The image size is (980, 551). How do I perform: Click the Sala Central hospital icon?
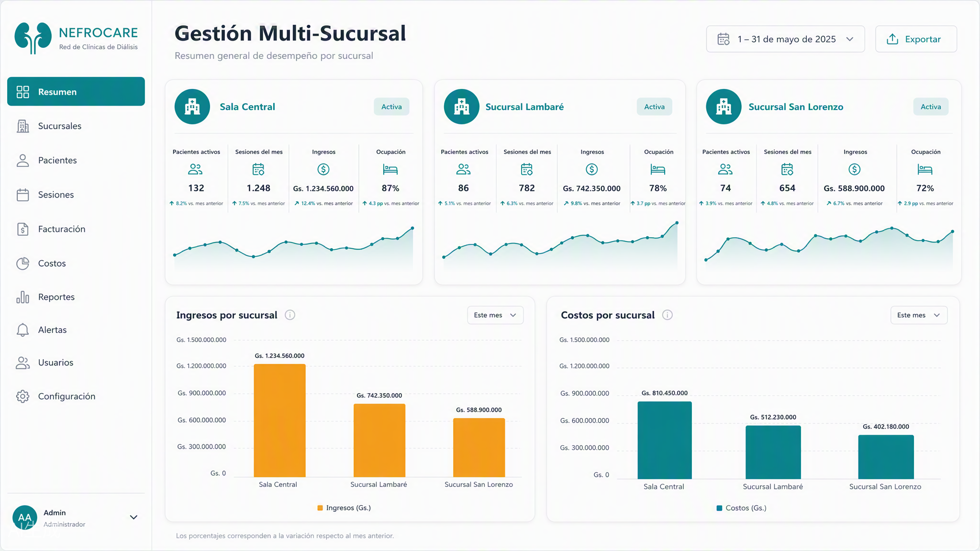pyautogui.click(x=192, y=107)
